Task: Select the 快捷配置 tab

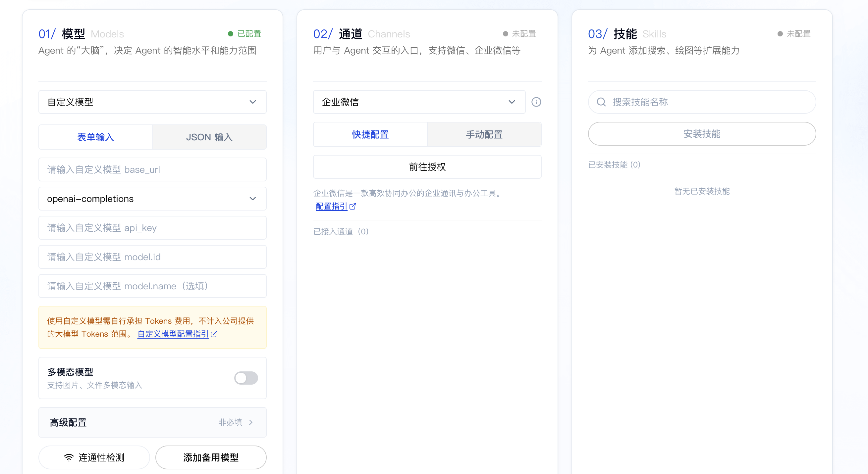Action: click(x=370, y=135)
